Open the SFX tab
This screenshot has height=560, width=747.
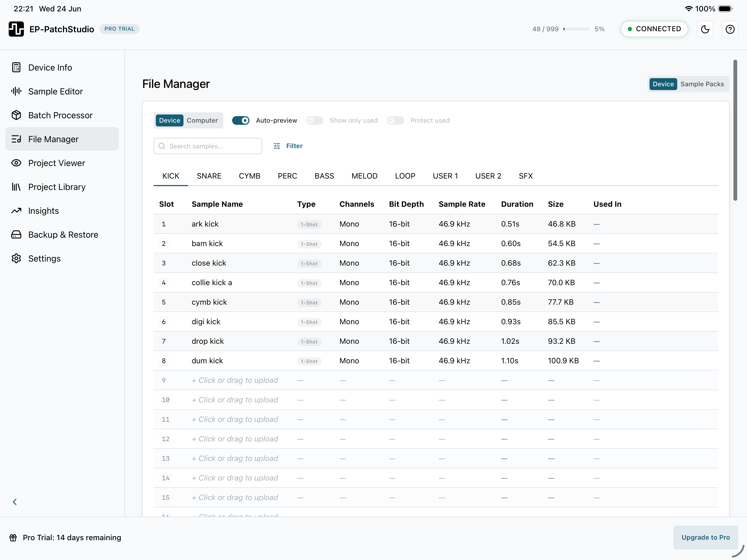[x=526, y=176]
